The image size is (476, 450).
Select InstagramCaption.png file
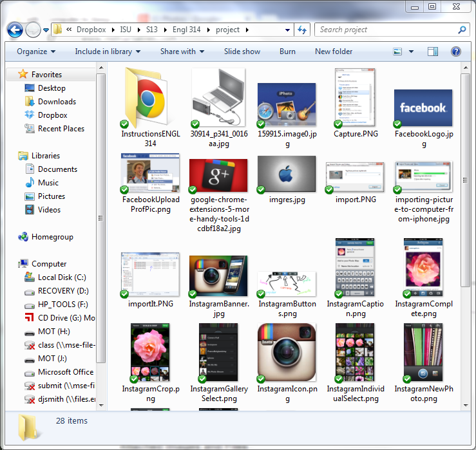(x=355, y=278)
